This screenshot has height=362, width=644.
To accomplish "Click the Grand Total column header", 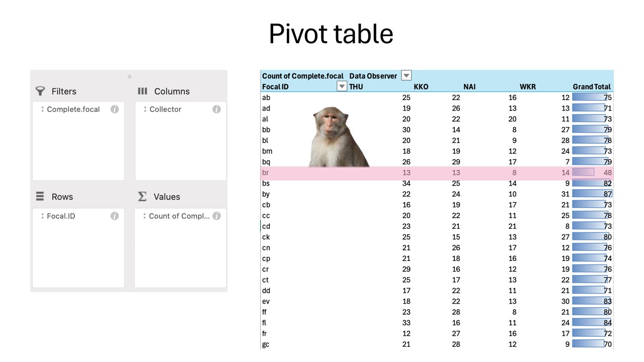I will (x=591, y=86).
